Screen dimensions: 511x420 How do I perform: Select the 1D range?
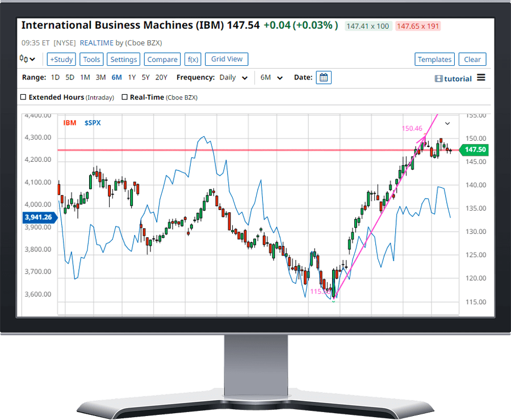pyautogui.click(x=56, y=78)
